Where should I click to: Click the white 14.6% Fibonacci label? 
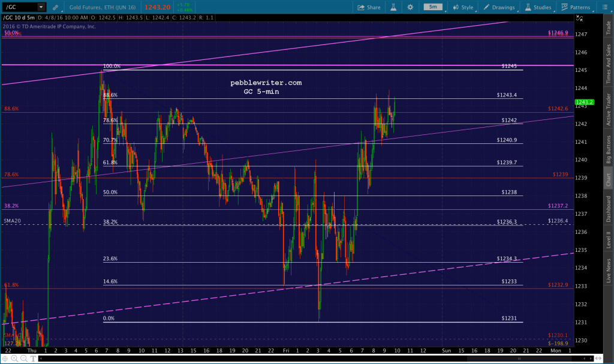(110, 281)
